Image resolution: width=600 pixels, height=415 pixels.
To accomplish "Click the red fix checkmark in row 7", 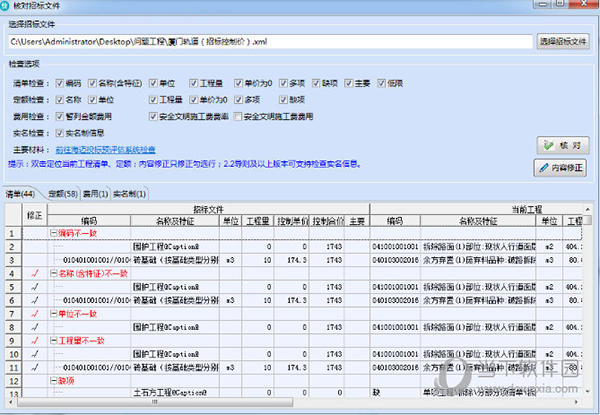I will point(35,314).
